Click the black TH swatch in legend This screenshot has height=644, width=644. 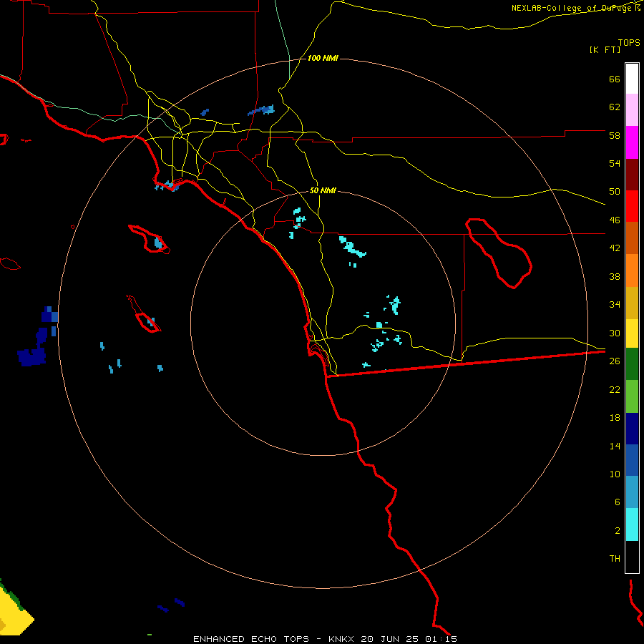[632, 557]
